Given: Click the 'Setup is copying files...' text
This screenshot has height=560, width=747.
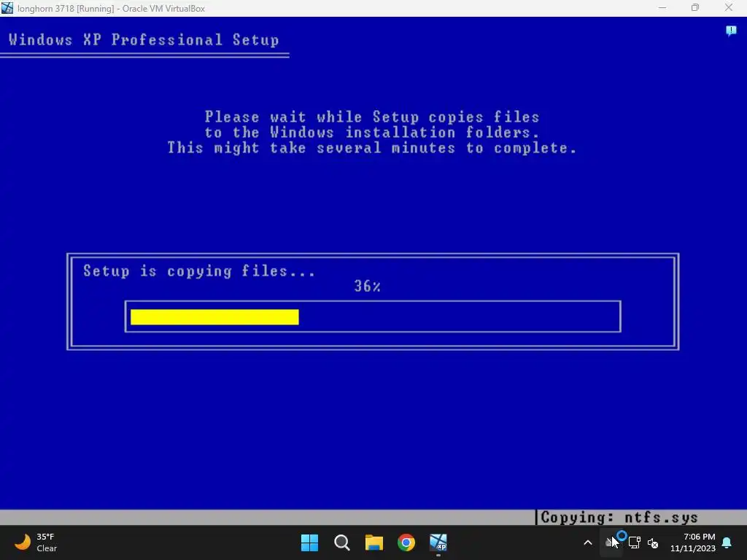Looking at the screenshot, I should (x=199, y=271).
